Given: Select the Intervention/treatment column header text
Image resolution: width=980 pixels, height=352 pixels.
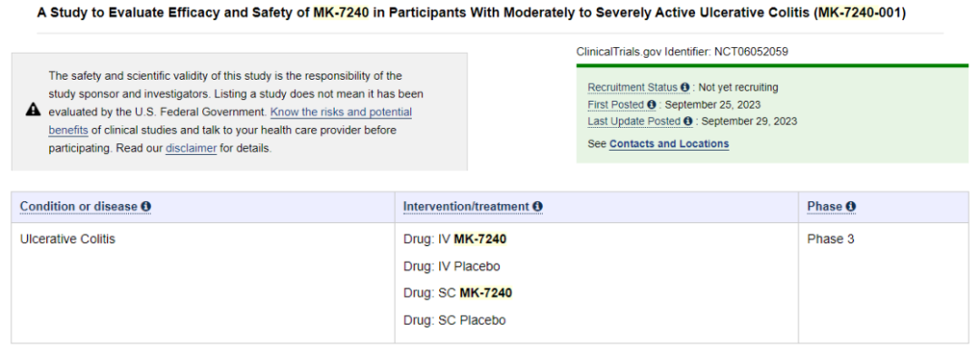Looking at the screenshot, I should 466,206.
